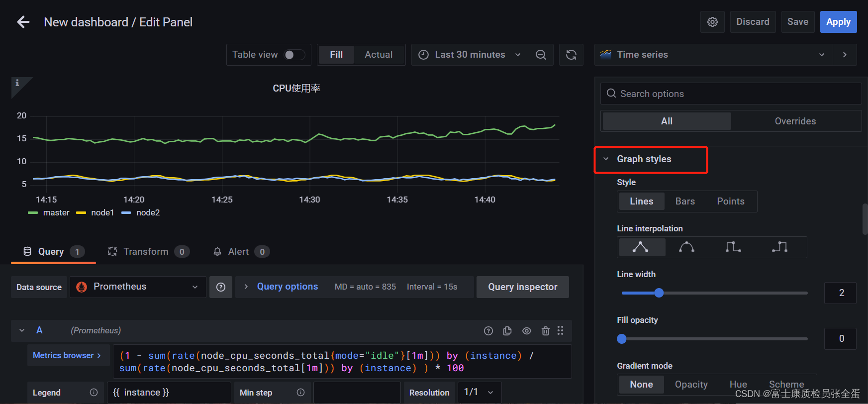This screenshot has width=868, height=404.
Task: Open the panel info corner icon
Action: click(17, 83)
